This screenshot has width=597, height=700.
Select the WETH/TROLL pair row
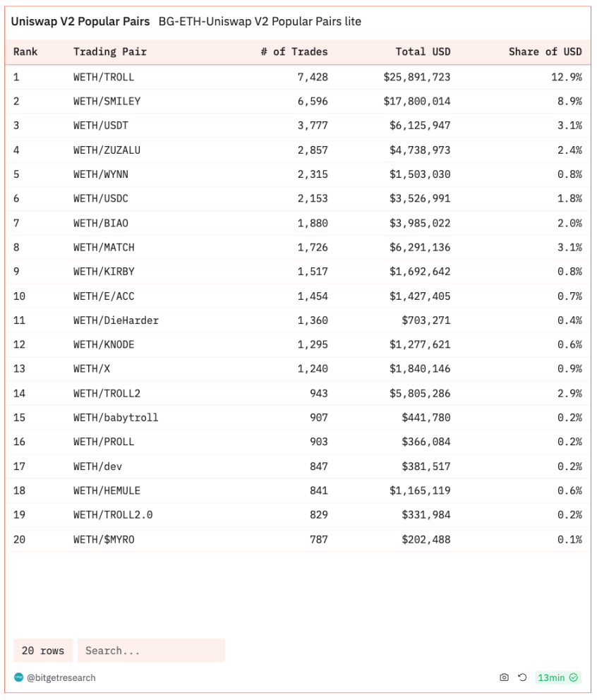[x=298, y=77]
